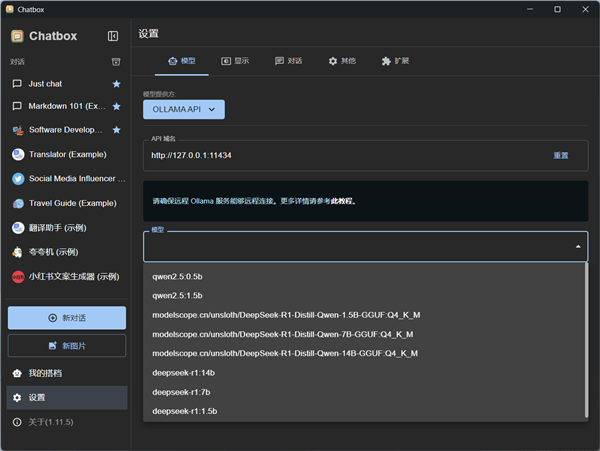Open the 此教程 tutorial link
The image size is (600, 451).
(344, 201)
